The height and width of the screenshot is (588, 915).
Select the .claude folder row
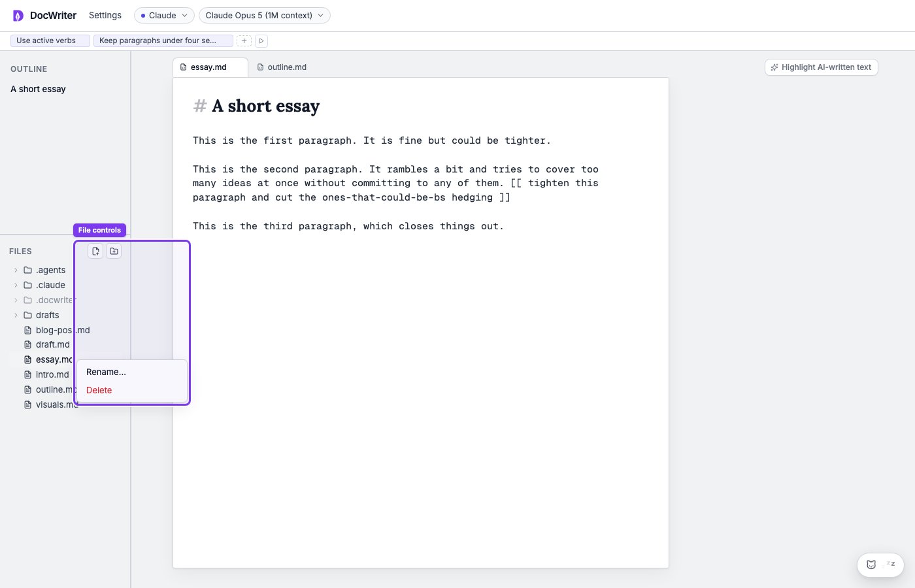(65, 285)
